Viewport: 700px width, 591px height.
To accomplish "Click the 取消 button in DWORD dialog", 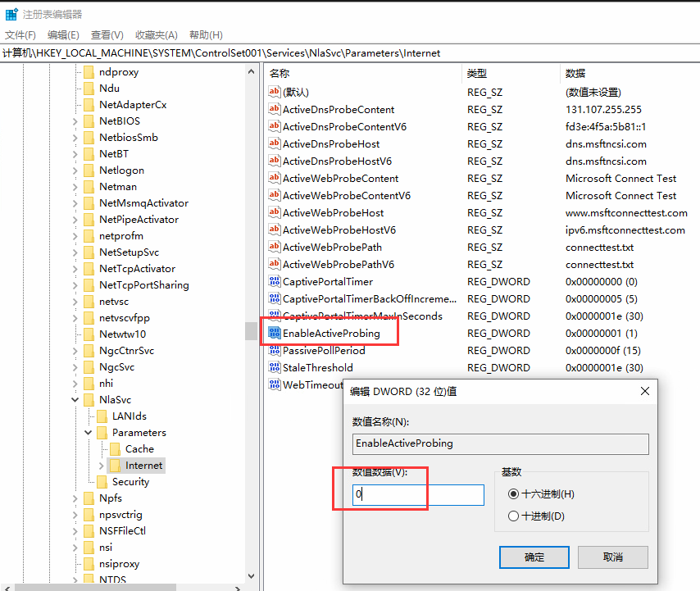I will click(x=612, y=557).
